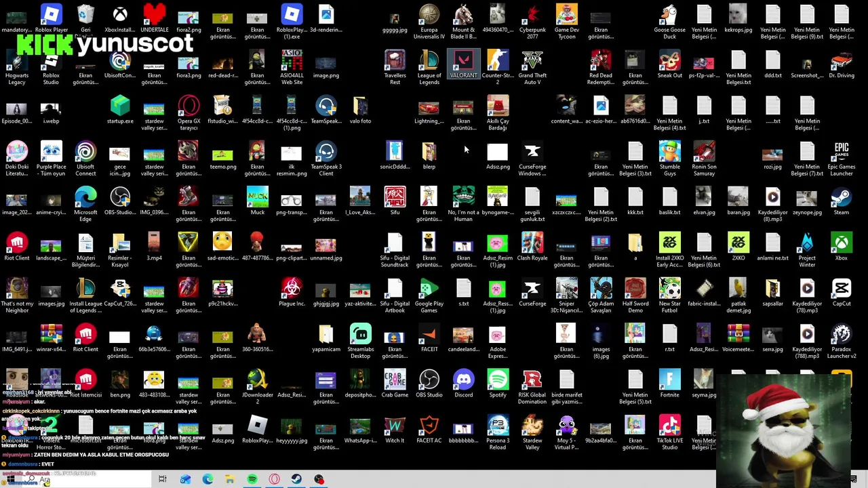Viewport: 868px width, 488px height.
Task: Click the highlighted VALORANT shortcut
Action: [463, 64]
